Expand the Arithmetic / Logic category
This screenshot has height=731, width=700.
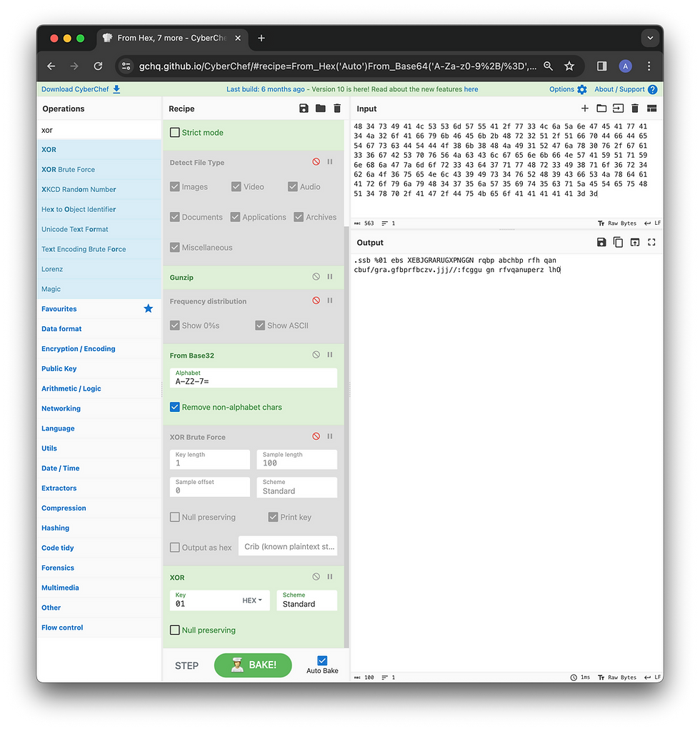point(71,388)
